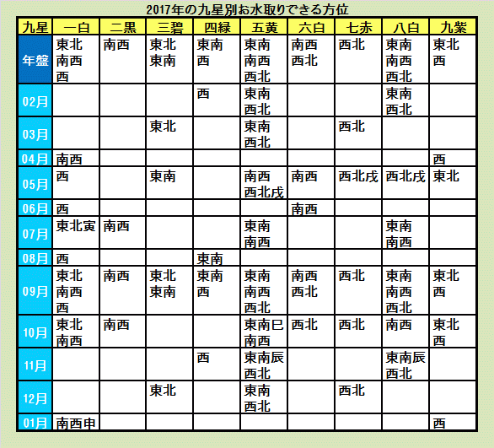494x448 pixels.
Task: Select 07月 南西 cell under 二黒
Action: point(122,233)
